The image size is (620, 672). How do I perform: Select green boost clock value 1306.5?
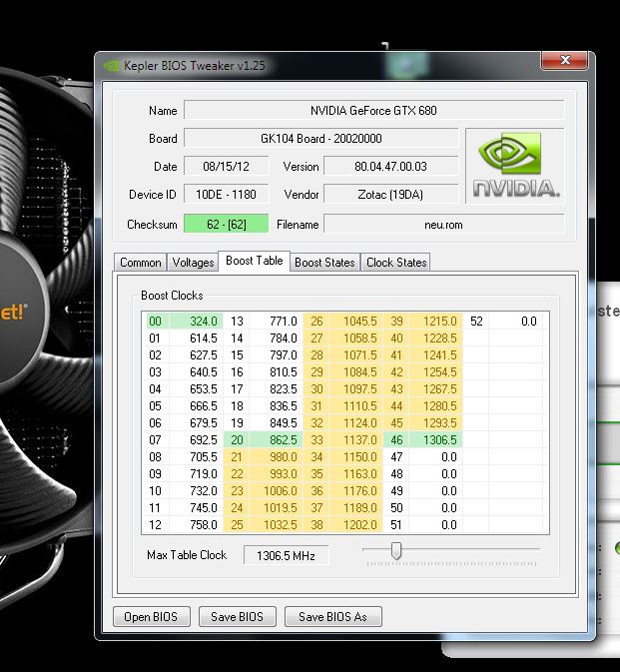point(436,439)
